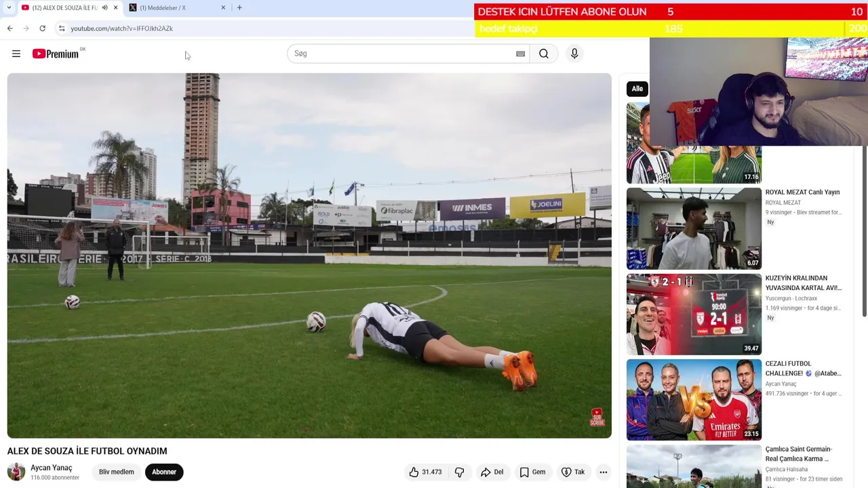The width and height of the screenshot is (868, 488).
Task: Start voice search with the microphone
Action: 574,54
